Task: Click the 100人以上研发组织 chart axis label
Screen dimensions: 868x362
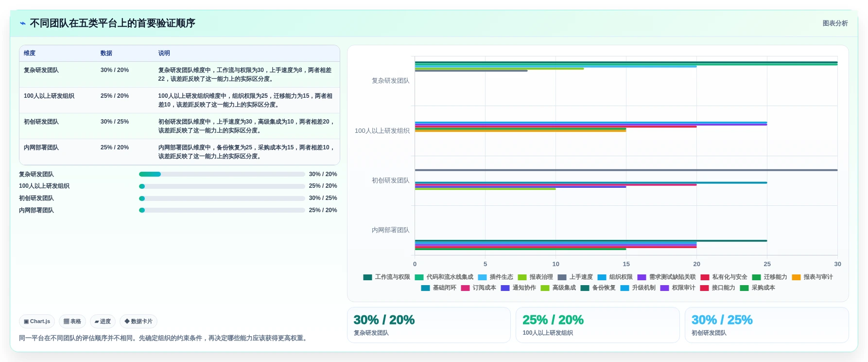Action: coord(382,131)
